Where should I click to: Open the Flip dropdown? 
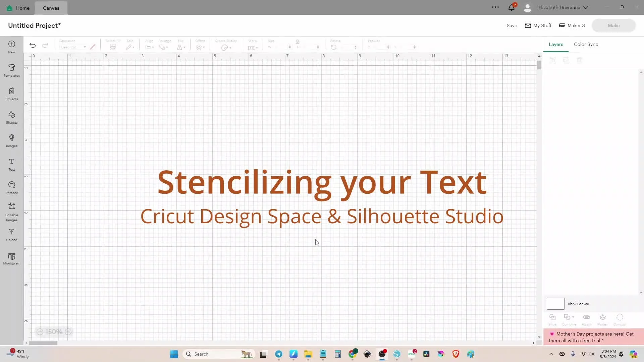[x=181, y=47]
